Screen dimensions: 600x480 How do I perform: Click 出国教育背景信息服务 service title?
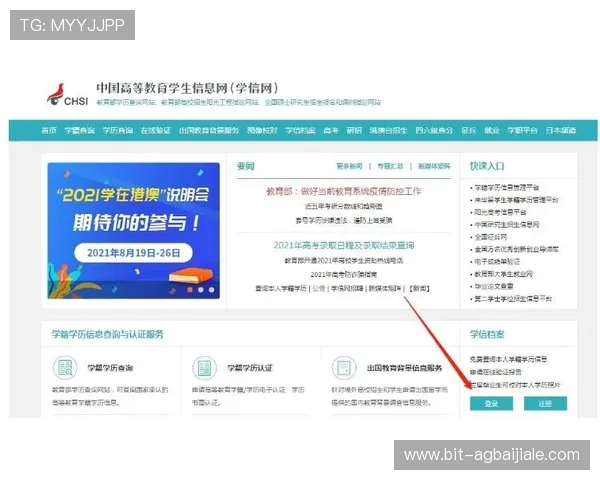[x=404, y=368]
